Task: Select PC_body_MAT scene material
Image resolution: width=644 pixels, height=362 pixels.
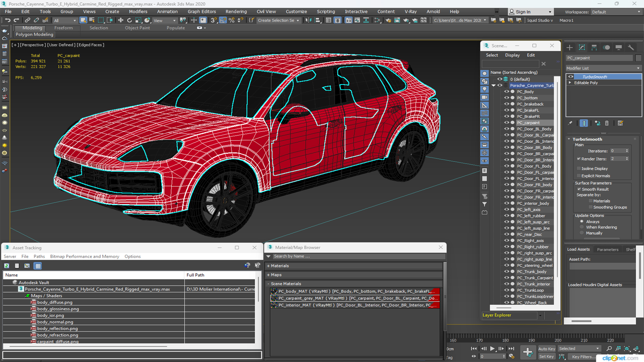Action: 355,291
